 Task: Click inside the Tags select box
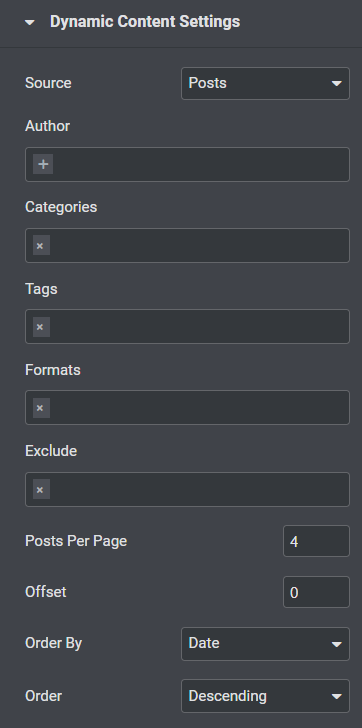pyautogui.click(x=200, y=326)
